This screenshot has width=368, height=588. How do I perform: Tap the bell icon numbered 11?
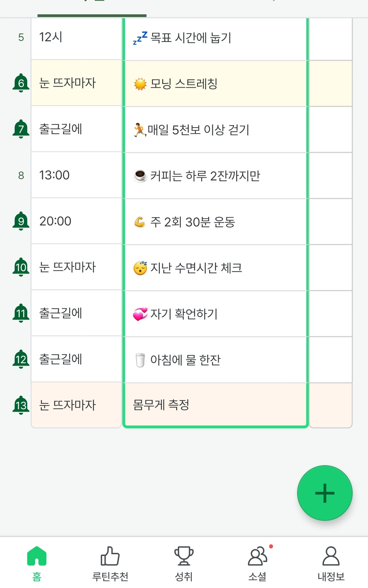point(21,313)
